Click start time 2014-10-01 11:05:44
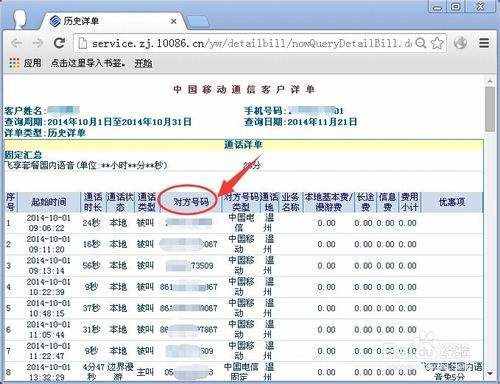 coord(49,330)
